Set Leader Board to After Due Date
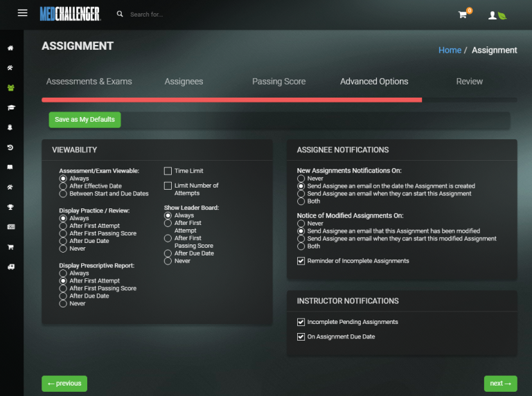This screenshot has width=532, height=396. click(168, 253)
